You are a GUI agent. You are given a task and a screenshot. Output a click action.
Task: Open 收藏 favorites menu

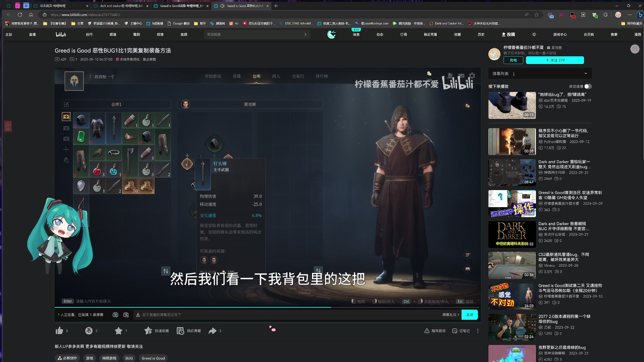(x=458, y=35)
